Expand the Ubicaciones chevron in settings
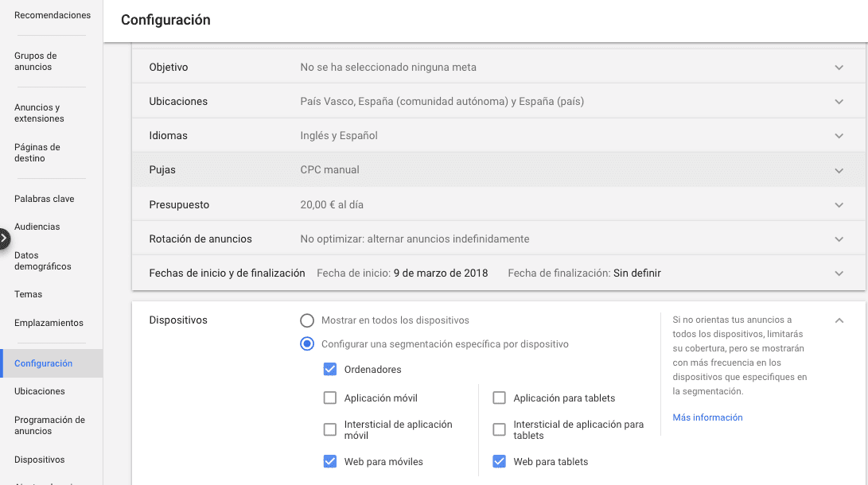Image resolution: width=868 pixels, height=485 pixels. (x=839, y=102)
